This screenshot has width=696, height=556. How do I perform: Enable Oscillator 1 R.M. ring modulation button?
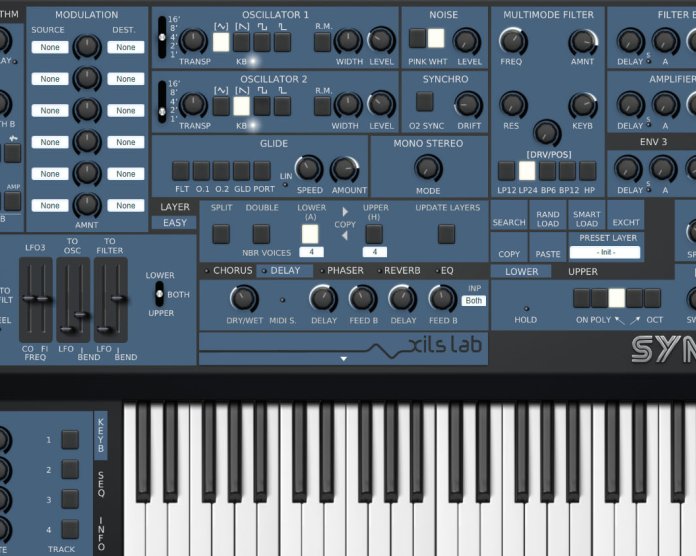322,42
